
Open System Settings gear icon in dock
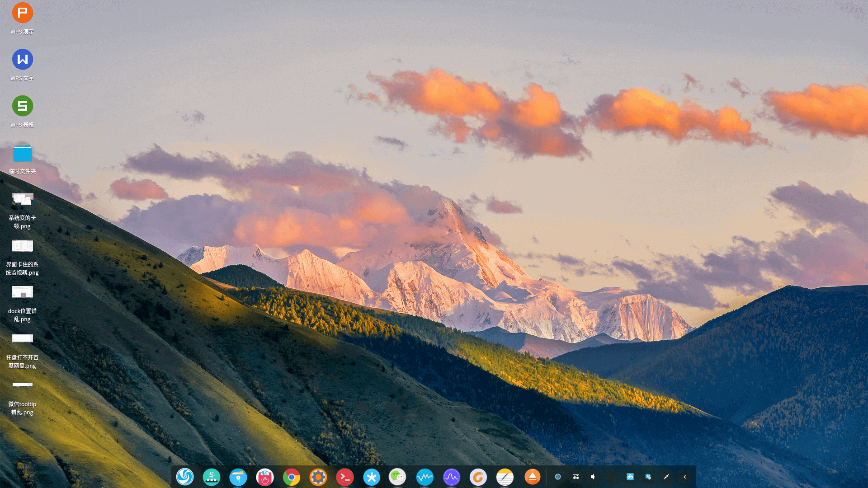tap(318, 477)
